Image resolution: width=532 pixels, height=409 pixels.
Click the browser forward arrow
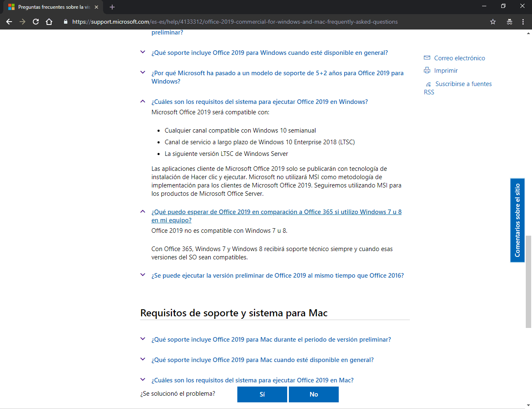(x=22, y=22)
